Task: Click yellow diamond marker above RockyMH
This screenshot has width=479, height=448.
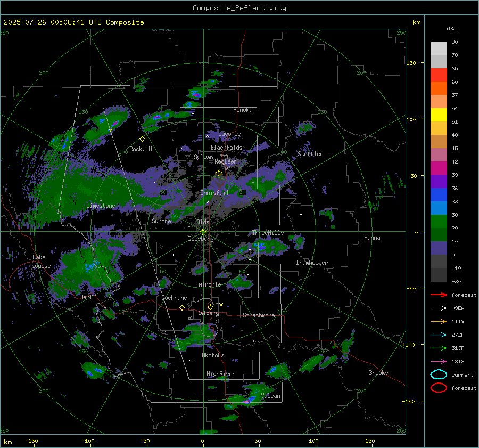Action: point(142,139)
